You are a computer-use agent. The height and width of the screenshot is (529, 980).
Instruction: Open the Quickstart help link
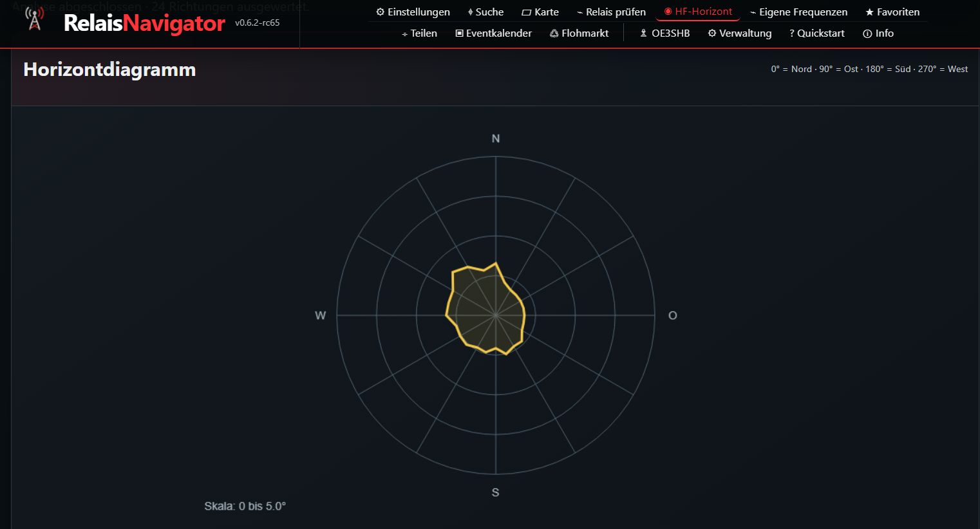pyautogui.click(x=816, y=33)
